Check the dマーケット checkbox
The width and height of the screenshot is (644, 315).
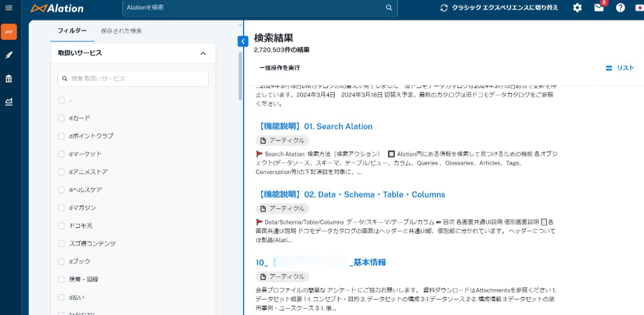[61, 154]
